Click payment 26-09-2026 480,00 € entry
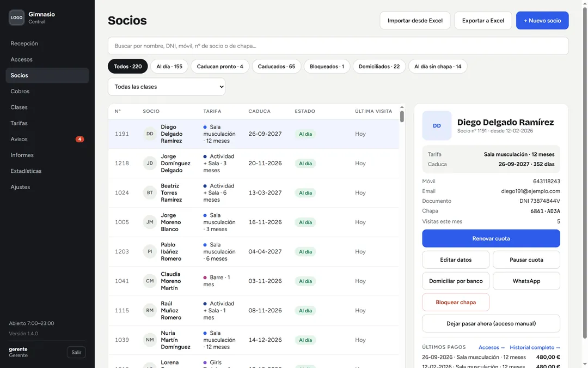 point(491,357)
